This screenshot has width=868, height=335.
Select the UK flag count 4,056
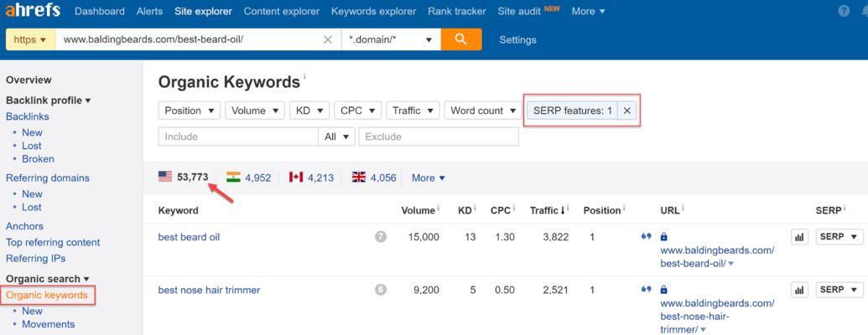374,178
